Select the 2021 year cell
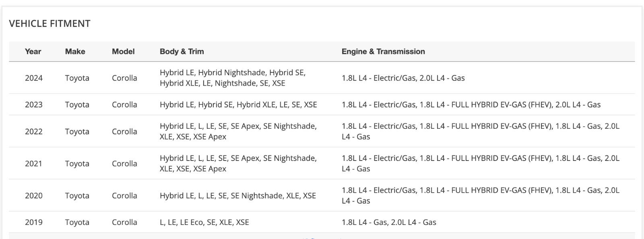Image resolution: width=644 pixels, height=239 pixels. pos(34,164)
